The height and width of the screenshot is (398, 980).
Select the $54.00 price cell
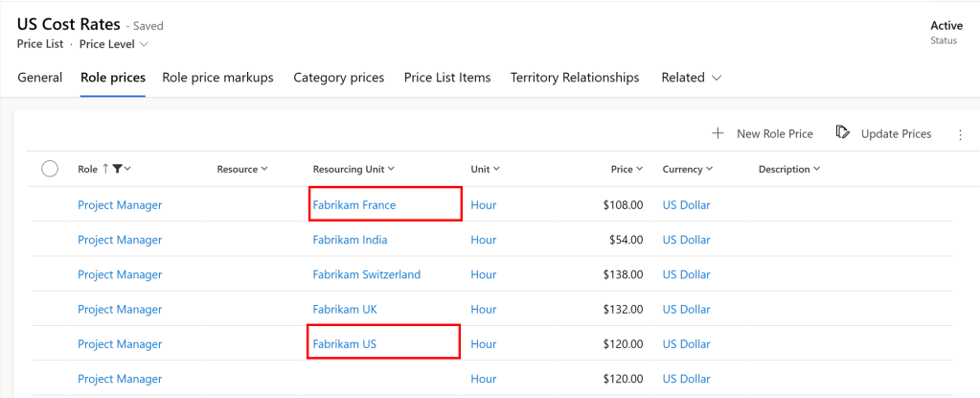click(626, 240)
